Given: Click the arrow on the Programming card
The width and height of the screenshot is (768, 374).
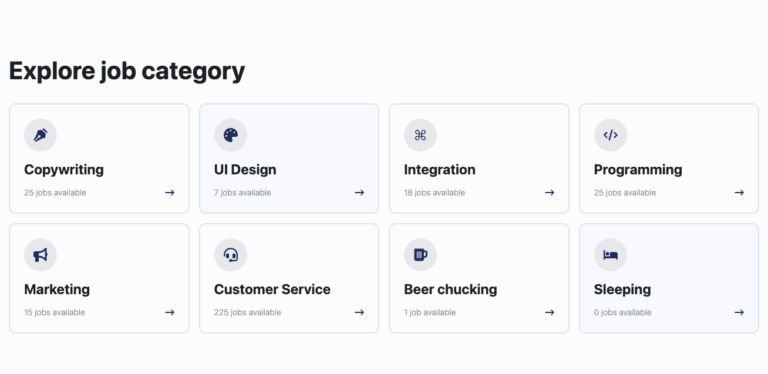Looking at the screenshot, I should [x=739, y=192].
